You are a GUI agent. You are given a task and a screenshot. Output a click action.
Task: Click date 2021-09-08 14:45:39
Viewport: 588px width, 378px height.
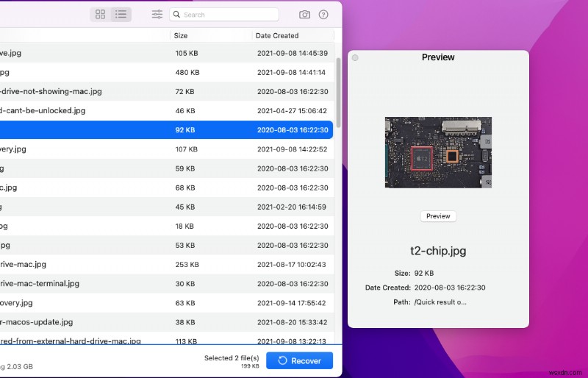click(292, 53)
